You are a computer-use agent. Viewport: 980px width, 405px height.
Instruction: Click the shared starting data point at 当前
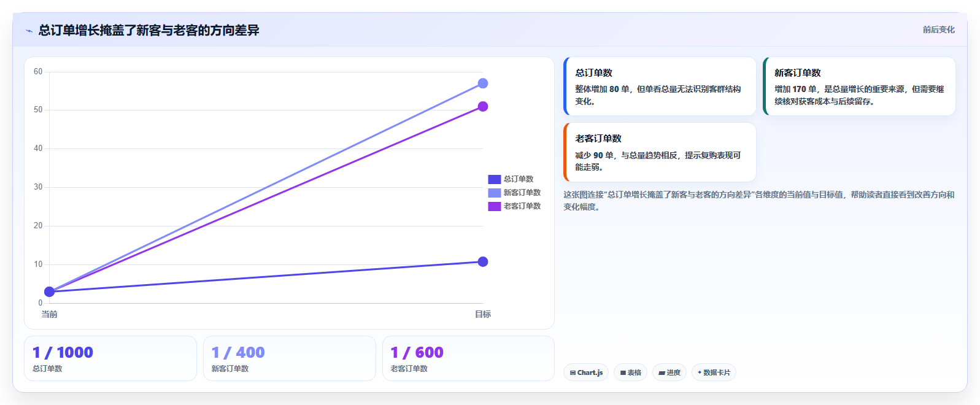click(x=50, y=291)
